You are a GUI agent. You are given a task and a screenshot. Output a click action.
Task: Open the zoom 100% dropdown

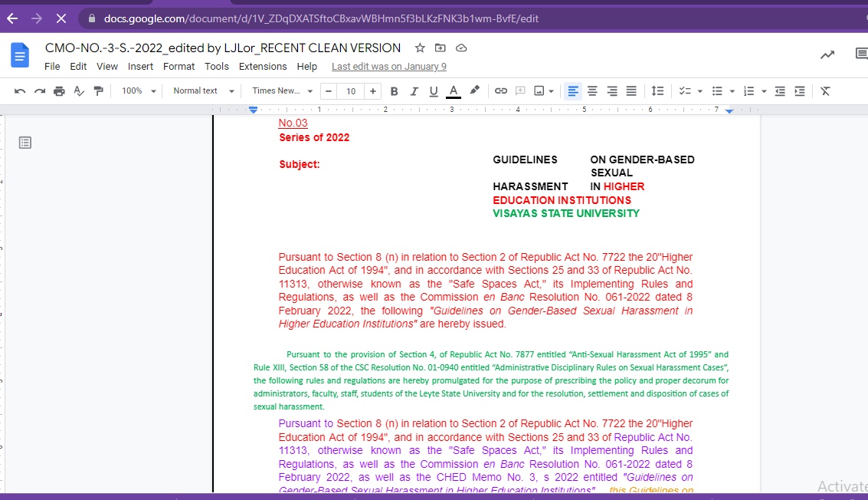coord(139,91)
